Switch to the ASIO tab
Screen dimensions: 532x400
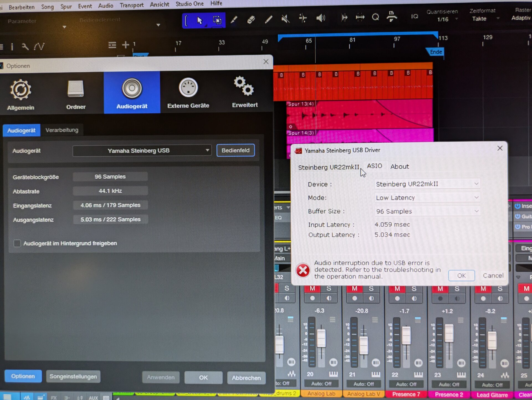(374, 166)
